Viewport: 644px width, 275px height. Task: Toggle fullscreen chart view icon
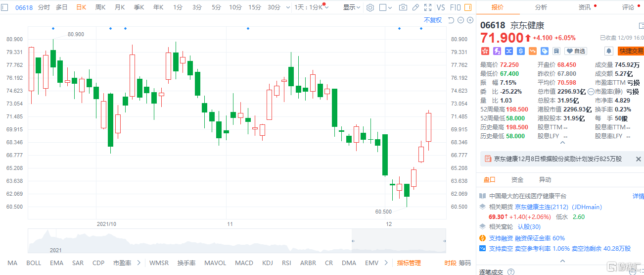pos(428,7)
